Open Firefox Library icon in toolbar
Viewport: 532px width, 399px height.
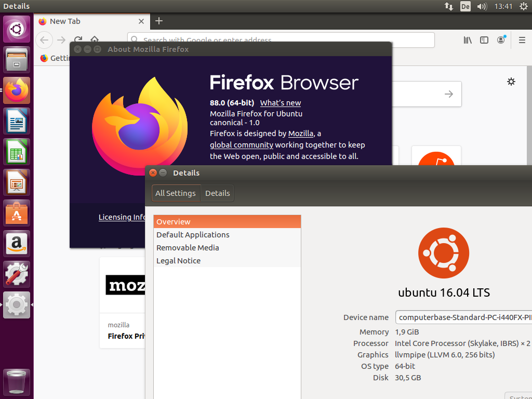click(x=468, y=40)
